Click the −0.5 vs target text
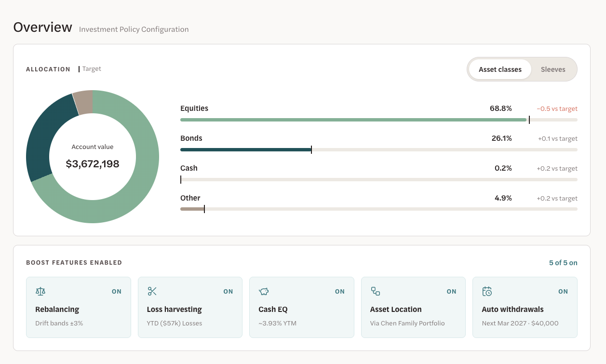 click(557, 109)
